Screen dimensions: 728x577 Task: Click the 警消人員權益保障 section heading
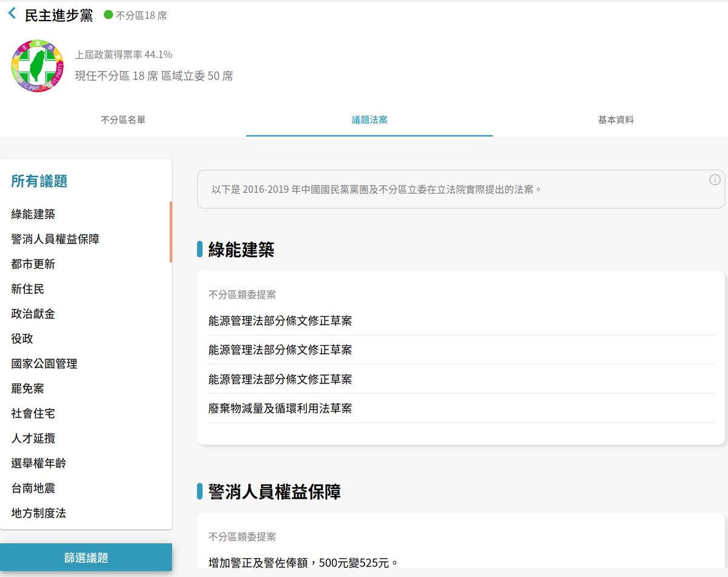tap(274, 491)
